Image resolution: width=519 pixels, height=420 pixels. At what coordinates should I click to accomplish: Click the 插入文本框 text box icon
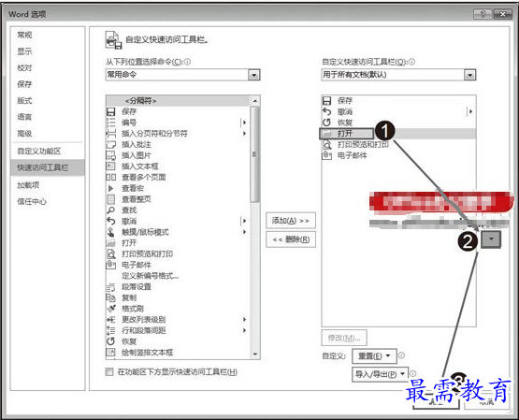coord(111,167)
